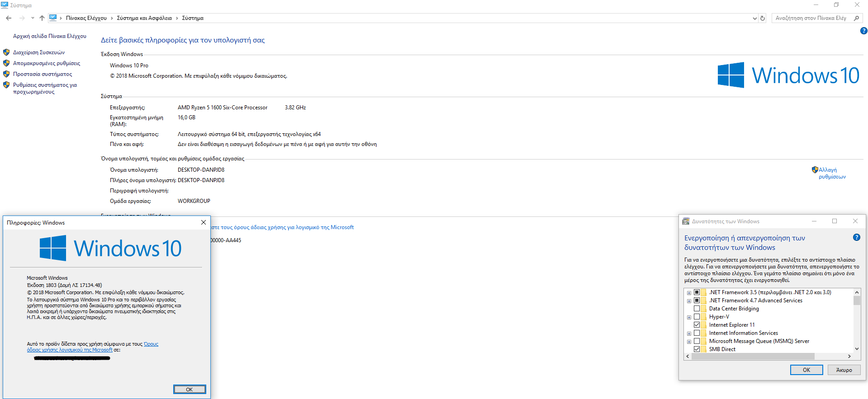This screenshot has width=868, height=399.
Task: Click DESKTOP-DANPJD8 beside Όνομα υπολογιστή
Action: tap(201, 170)
